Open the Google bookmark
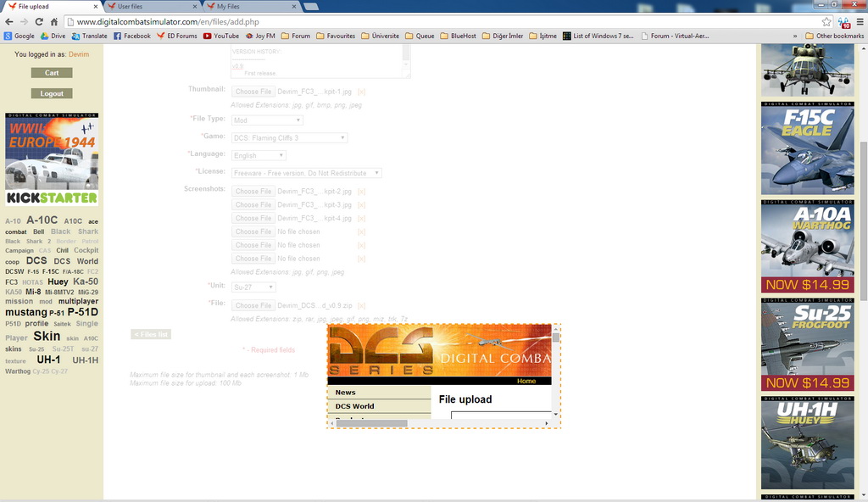This screenshot has height=502, width=868. (19, 36)
